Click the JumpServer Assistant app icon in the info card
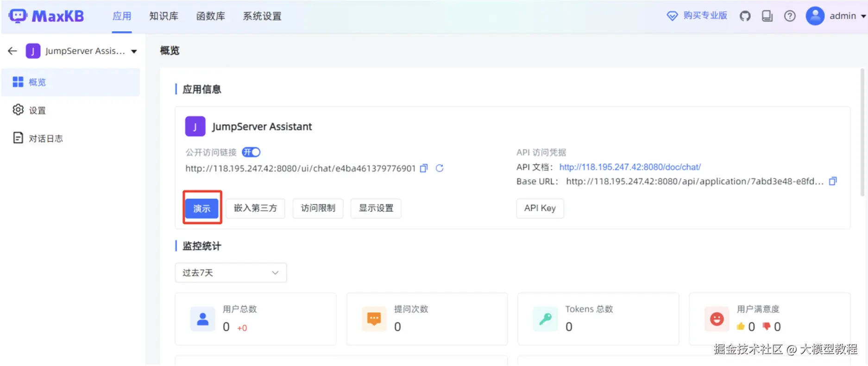The height and width of the screenshot is (366, 868). 195,126
